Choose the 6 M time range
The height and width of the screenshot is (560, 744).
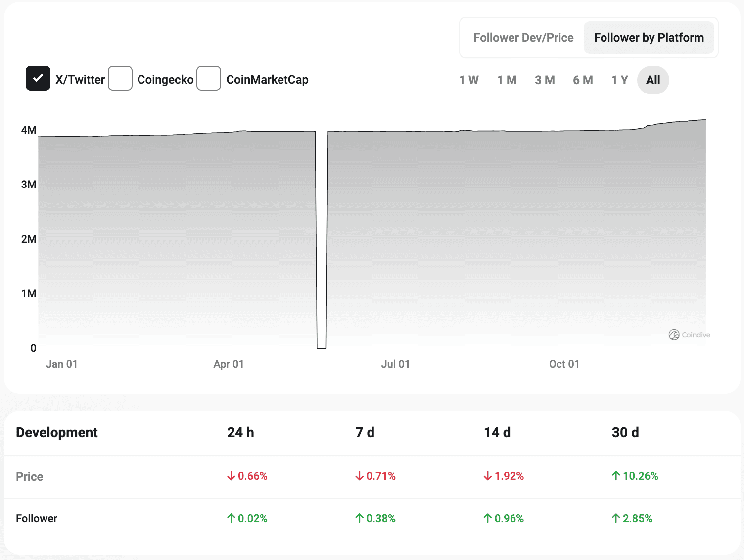(583, 80)
